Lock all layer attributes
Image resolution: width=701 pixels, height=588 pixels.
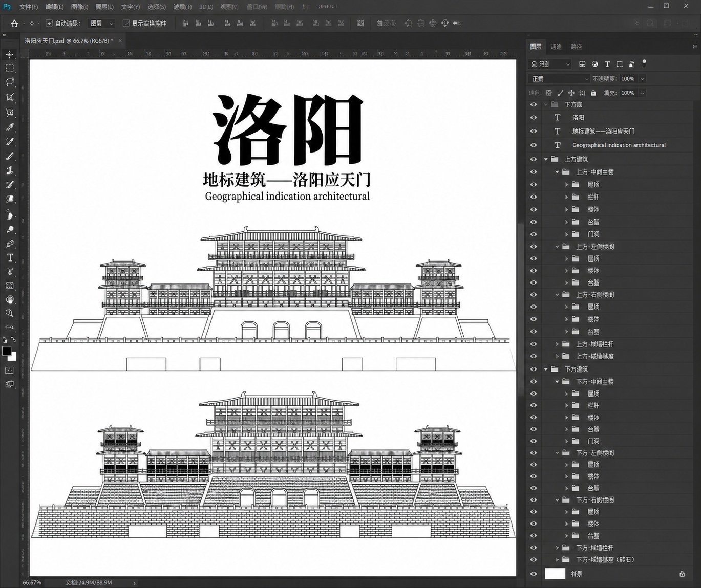coord(593,93)
